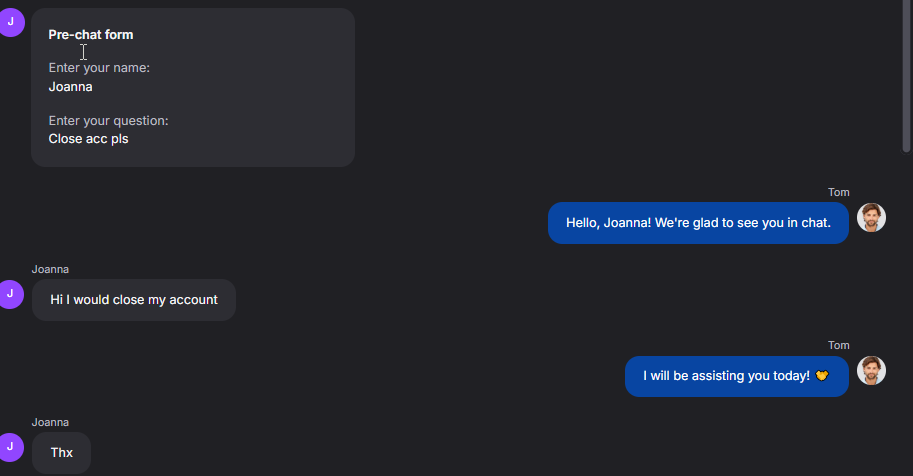Click the 'Joanna' name value in the pre-chat form

[70, 87]
